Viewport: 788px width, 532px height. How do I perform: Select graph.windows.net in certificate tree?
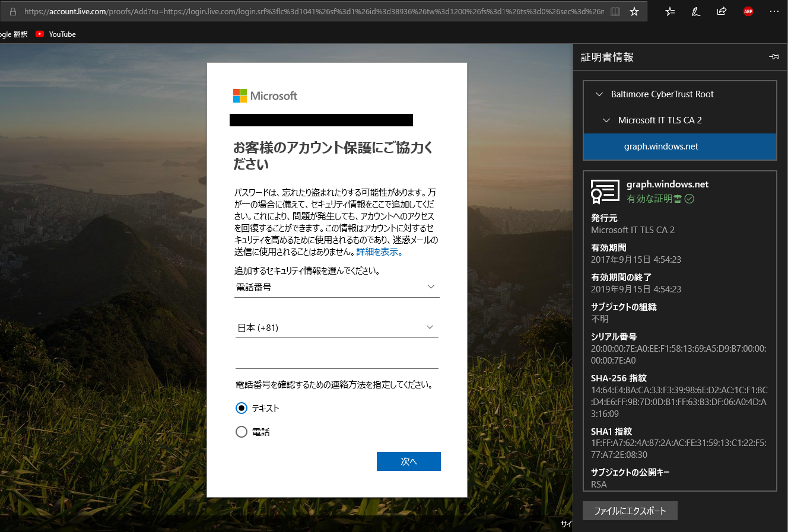point(680,146)
